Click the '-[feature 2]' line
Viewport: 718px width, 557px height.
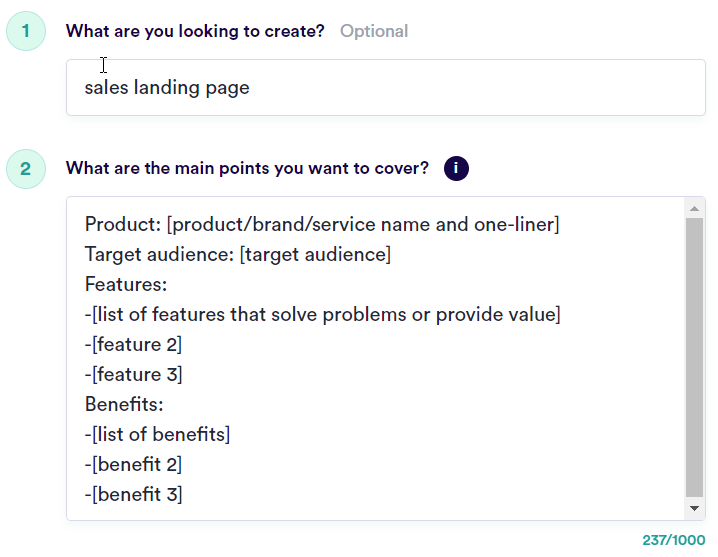click(x=133, y=344)
